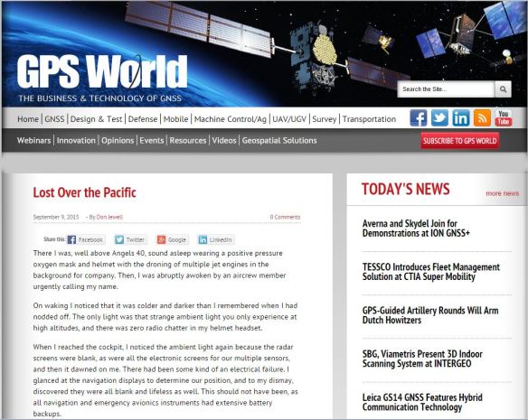Click the GNSS business and technology tagline

[99, 98]
